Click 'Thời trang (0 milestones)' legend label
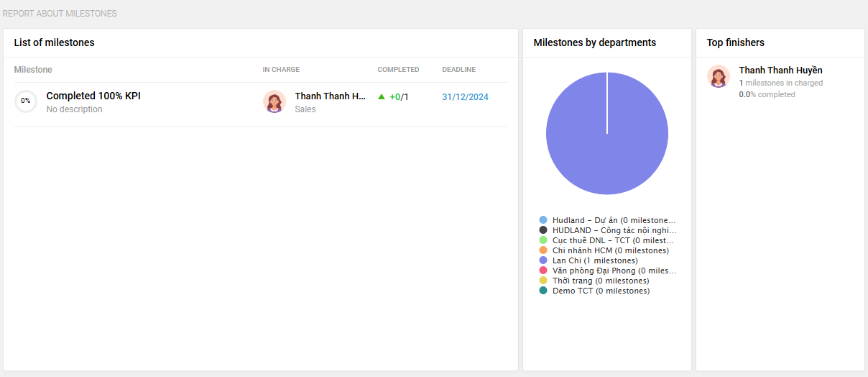This screenshot has height=377, width=868. 601,281
